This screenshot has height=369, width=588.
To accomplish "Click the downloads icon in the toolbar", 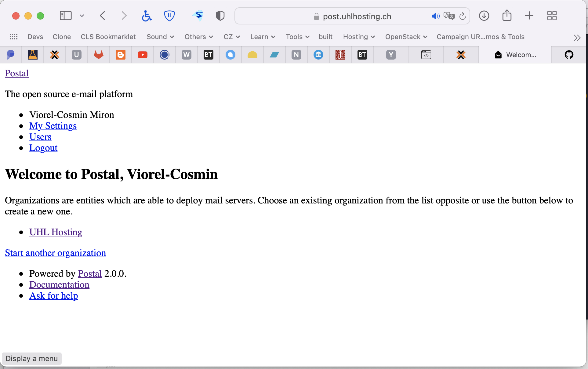I will (x=484, y=16).
